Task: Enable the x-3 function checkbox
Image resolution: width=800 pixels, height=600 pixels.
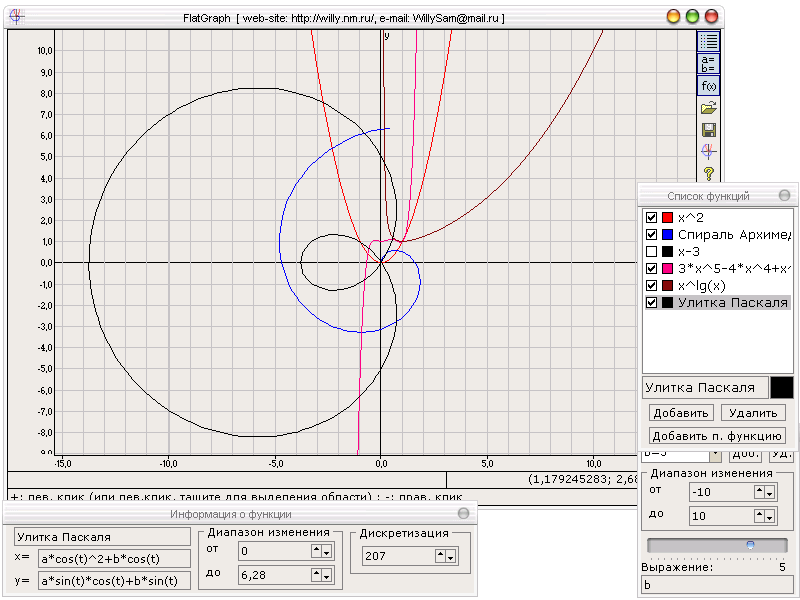Action: point(652,251)
